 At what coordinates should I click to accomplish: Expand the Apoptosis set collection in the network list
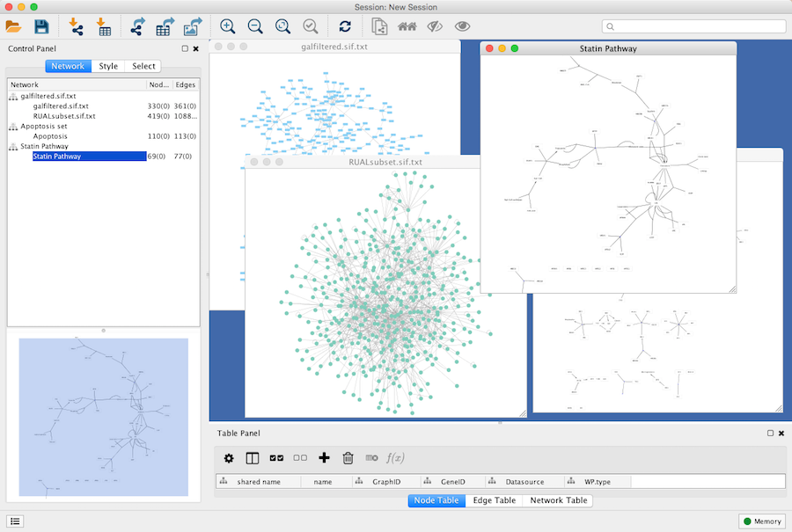click(x=13, y=127)
